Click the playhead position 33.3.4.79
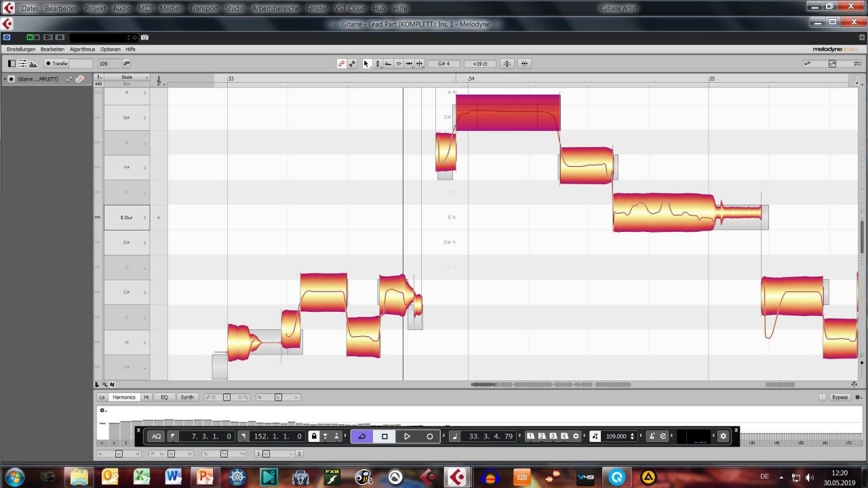 click(x=490, y=436)
